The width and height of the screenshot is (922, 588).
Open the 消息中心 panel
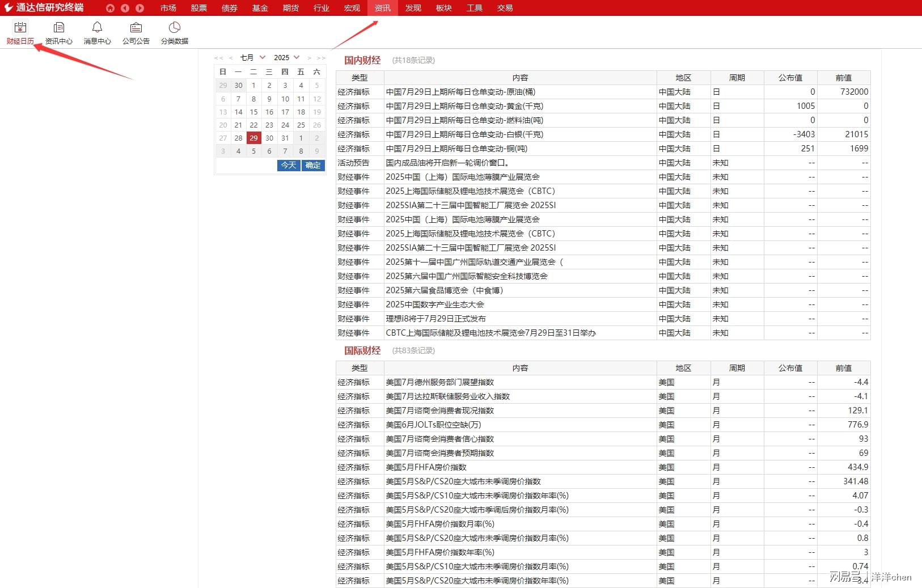pos(97,32)
